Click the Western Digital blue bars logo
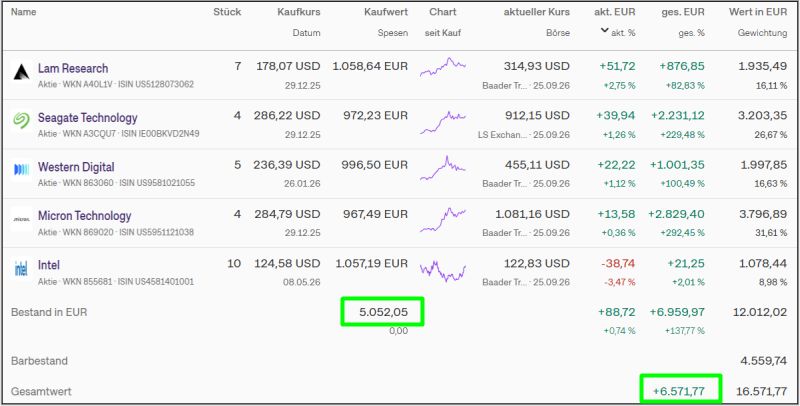 (x=21, y=170)
